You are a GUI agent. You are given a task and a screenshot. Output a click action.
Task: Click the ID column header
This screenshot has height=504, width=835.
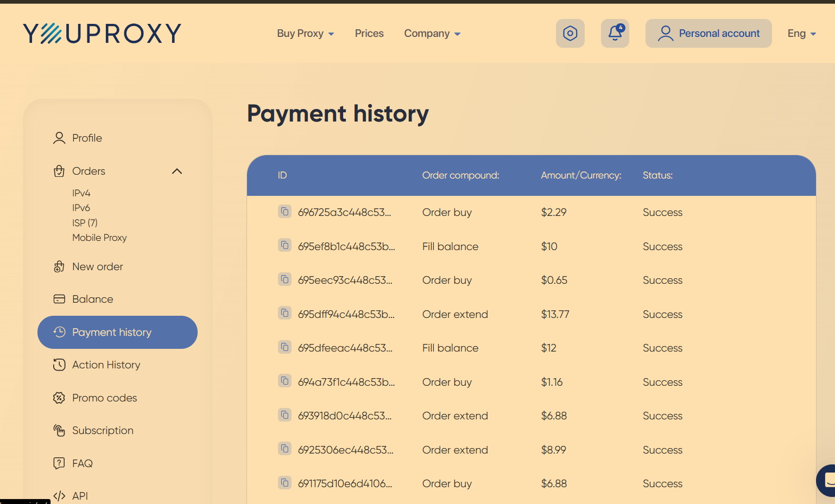click(282, 176)
